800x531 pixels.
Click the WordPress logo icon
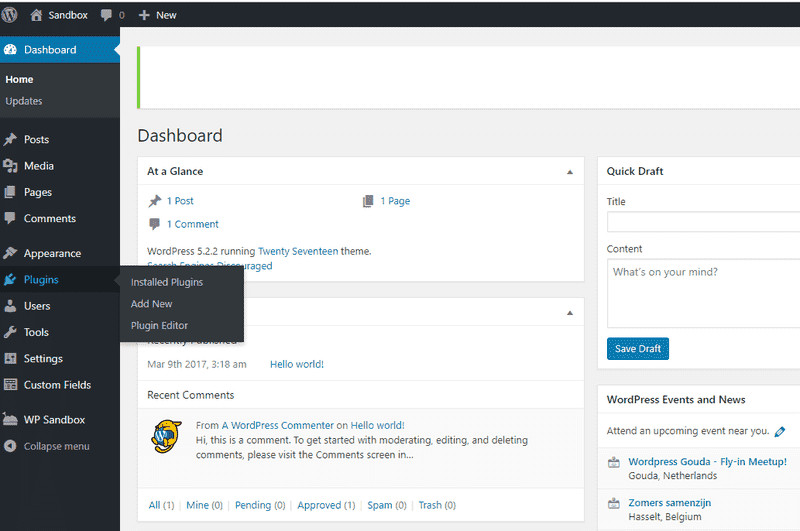pyautogui.click(x=9, y=15)
